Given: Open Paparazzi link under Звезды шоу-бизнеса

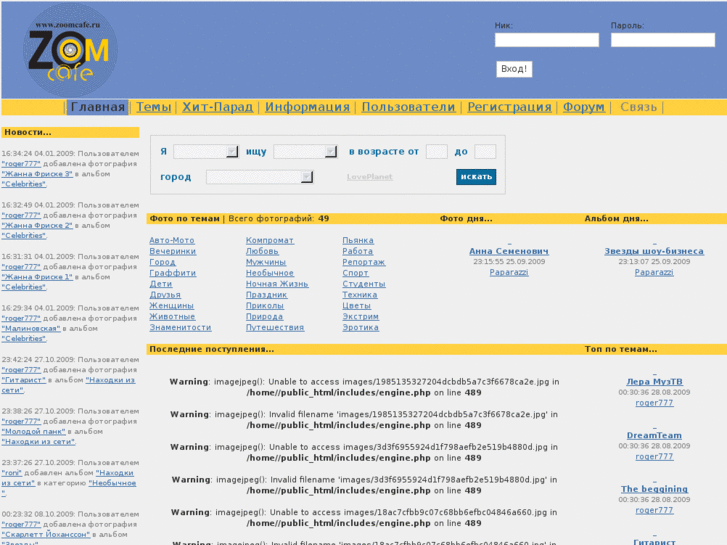Looking at the screenshot, I should click(x=654, y=272).
